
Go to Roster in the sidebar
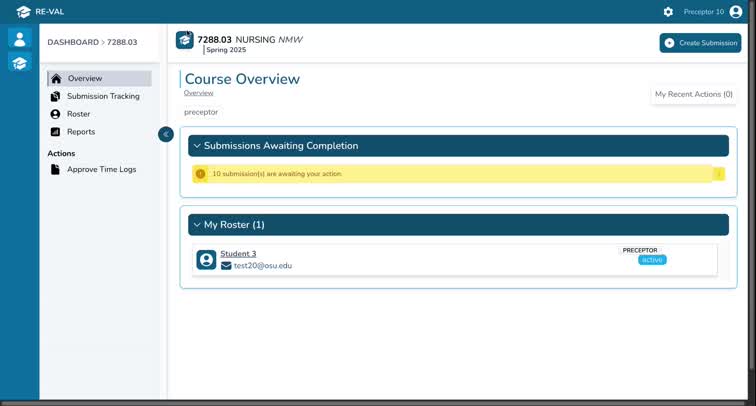click(x=78, y=114)
